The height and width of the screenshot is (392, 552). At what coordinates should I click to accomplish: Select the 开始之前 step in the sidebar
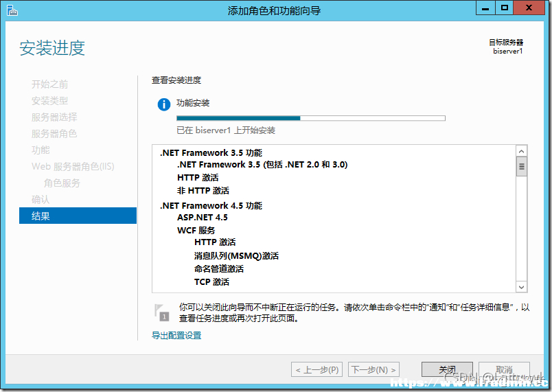(49, 84)
